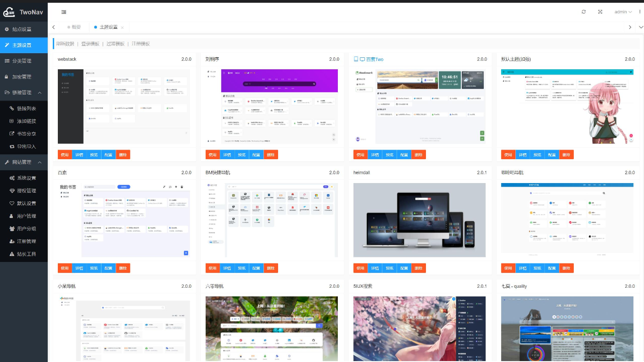Click 使用 button for the webstack theme
The width and height of the screenshot is (644, 362).
pyautogui.click(x=65, y=155)
